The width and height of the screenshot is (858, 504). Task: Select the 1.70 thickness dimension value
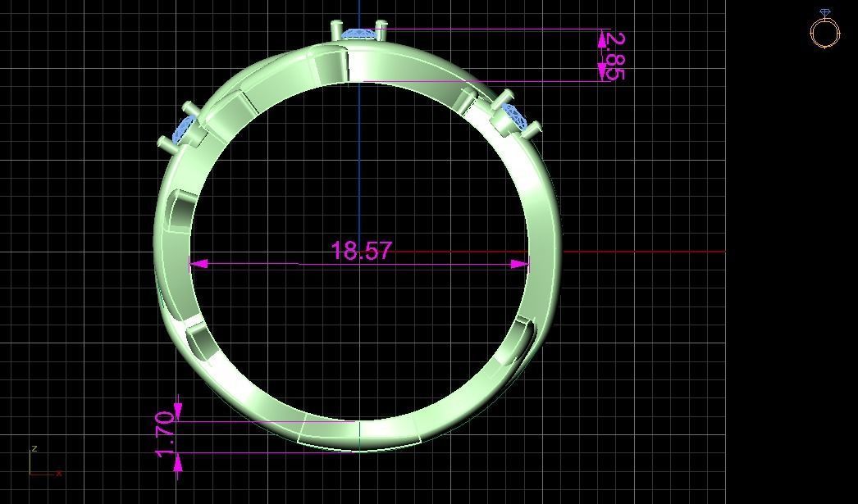click(x=165, y=434)
